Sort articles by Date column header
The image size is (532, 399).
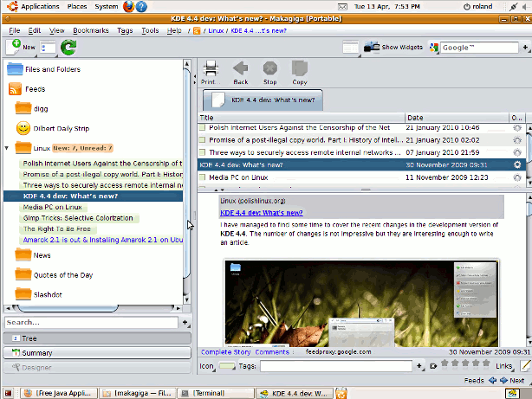pos(457,118)
